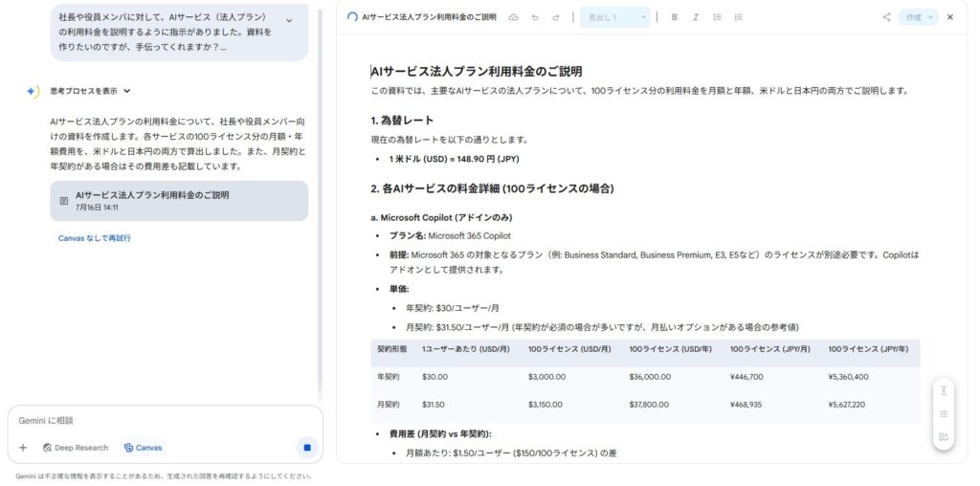Click the share icon in Canvas header
Image resolution: width=980 pixels, height=486 pixels.
point(886,17)
